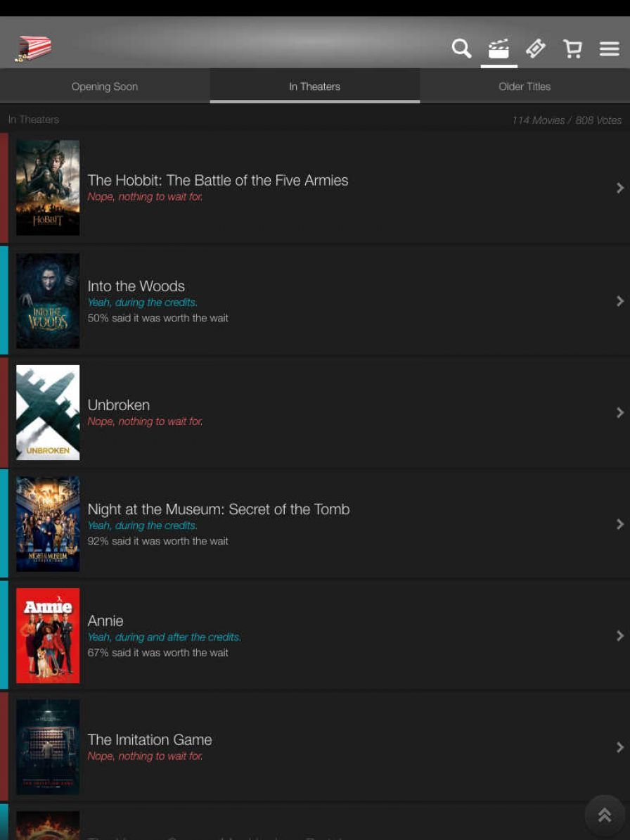The image size is (630, 840).
Task: Open the hamburger menu icon
Action: [x=609, y=49]
